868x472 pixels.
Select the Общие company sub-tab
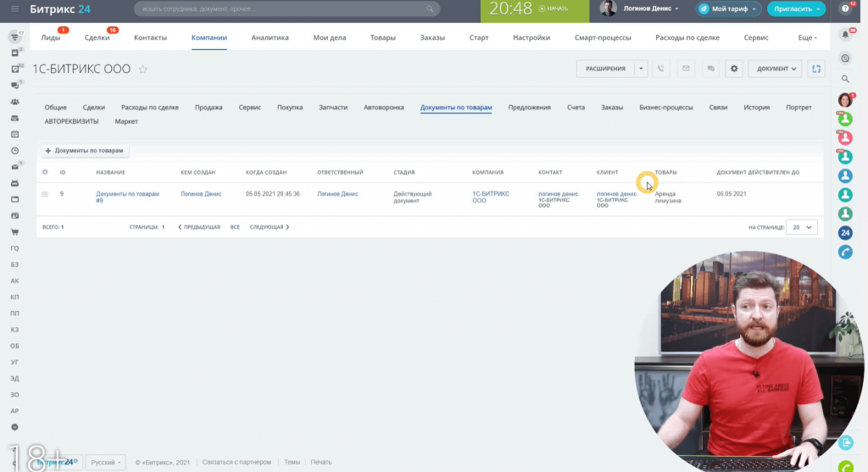[55, 108]
